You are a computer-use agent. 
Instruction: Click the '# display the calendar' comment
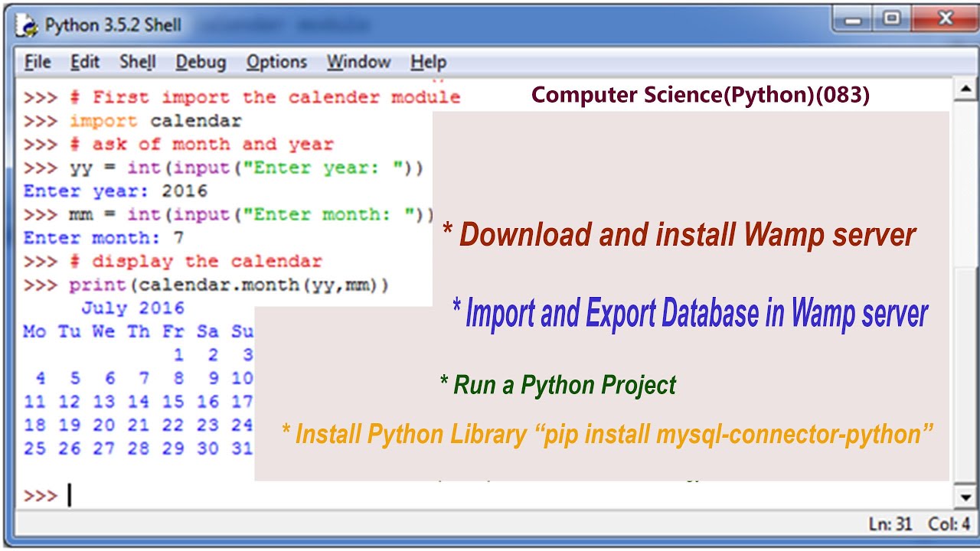pos(195,261)
